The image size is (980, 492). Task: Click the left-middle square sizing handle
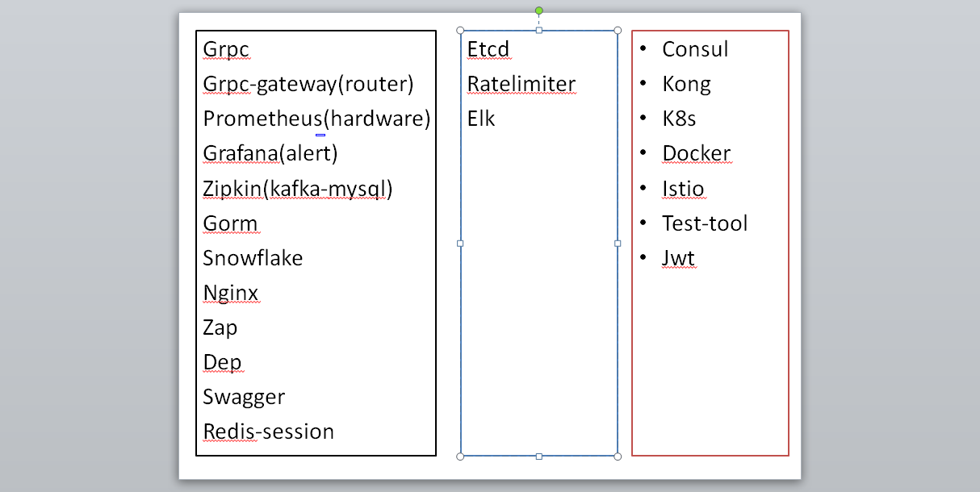click(x=460, y=243)
